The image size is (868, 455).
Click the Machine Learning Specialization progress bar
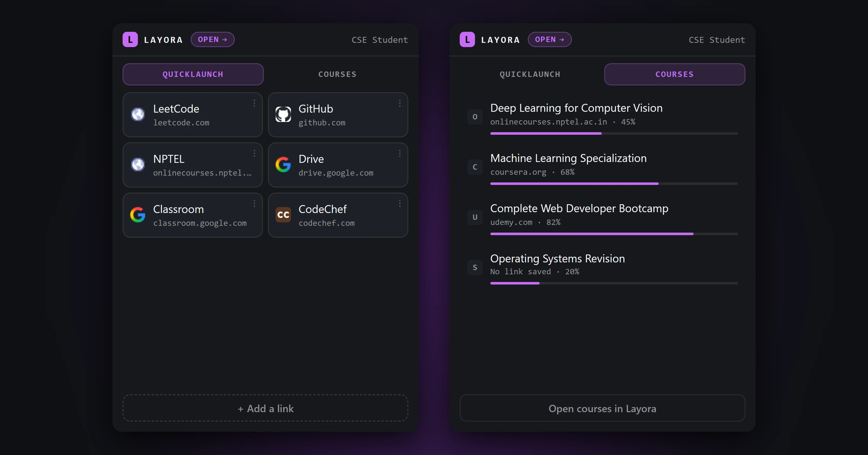[x=614, y=184]
